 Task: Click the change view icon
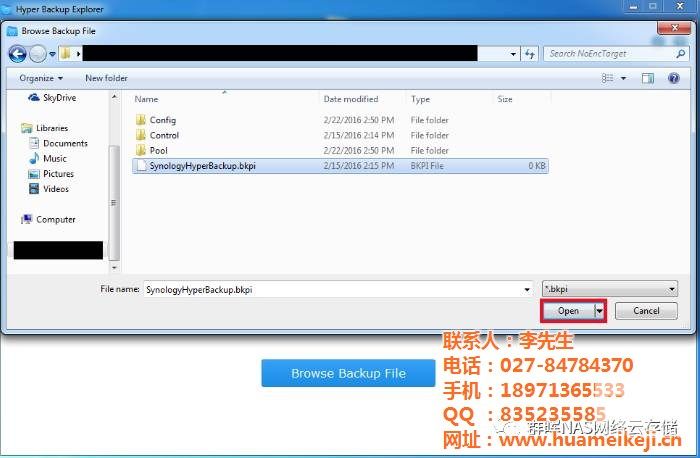click(x=607, y=79)
